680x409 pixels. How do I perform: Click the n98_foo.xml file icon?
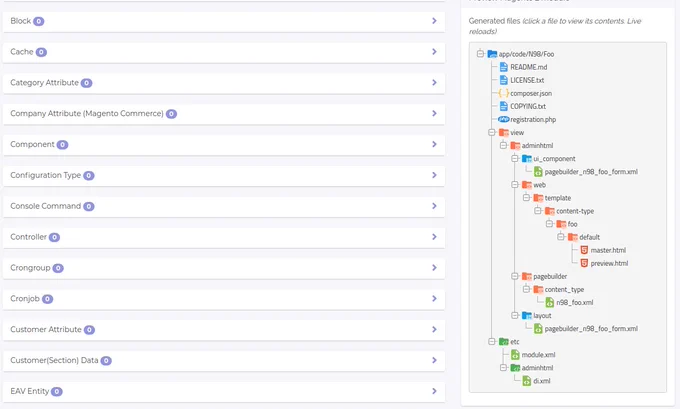click(x=549, y=302)
